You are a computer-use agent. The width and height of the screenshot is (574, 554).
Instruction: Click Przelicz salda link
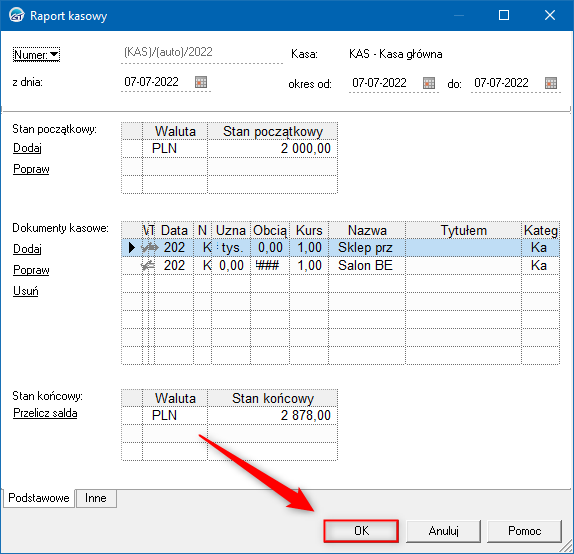click(45, 413)
